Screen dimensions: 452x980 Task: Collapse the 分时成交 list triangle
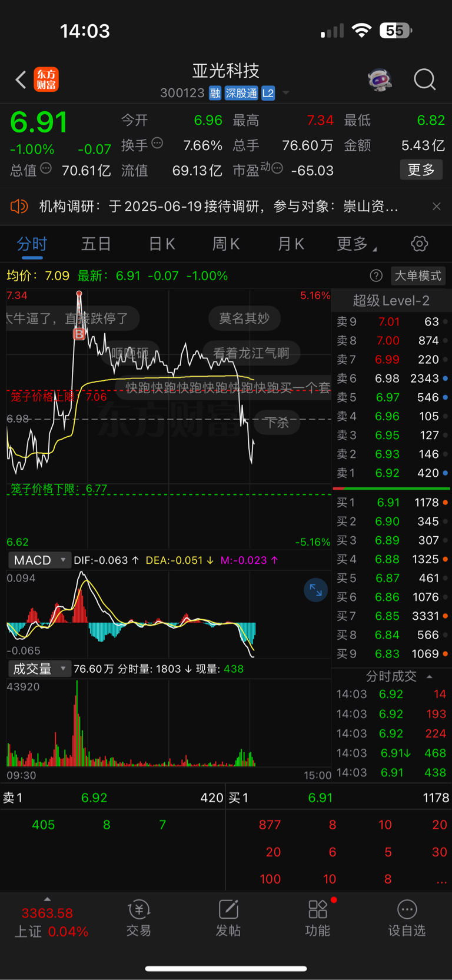click(430, 676)
